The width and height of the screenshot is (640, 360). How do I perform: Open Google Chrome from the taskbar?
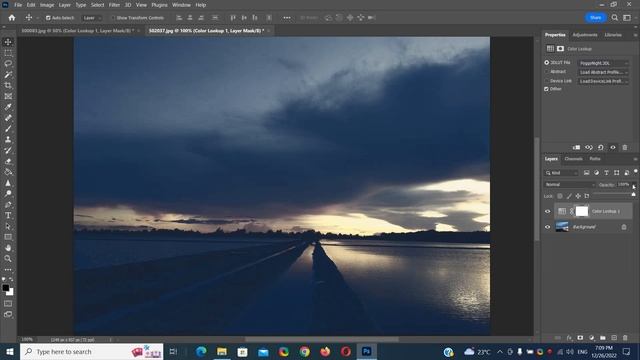tap(304, 351)
